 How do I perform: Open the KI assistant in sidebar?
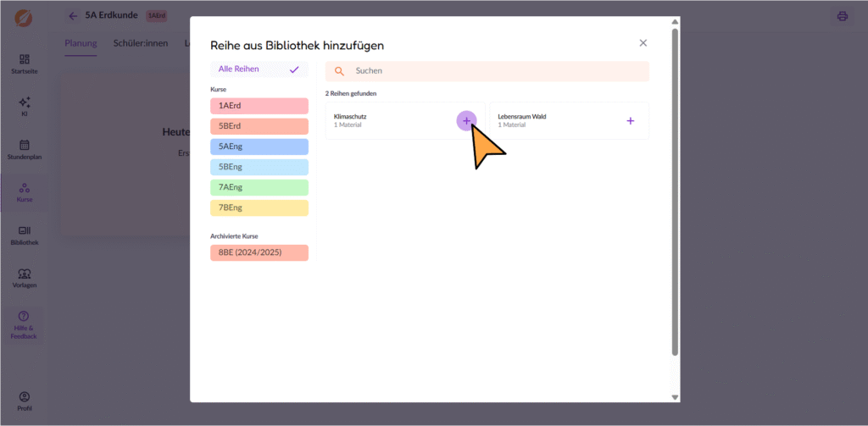click(x=24, y=106)
